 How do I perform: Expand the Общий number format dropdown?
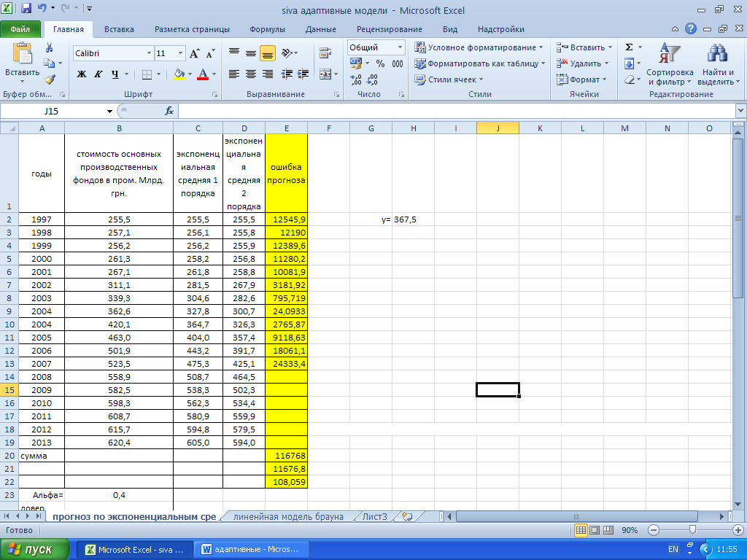[400, 47]
